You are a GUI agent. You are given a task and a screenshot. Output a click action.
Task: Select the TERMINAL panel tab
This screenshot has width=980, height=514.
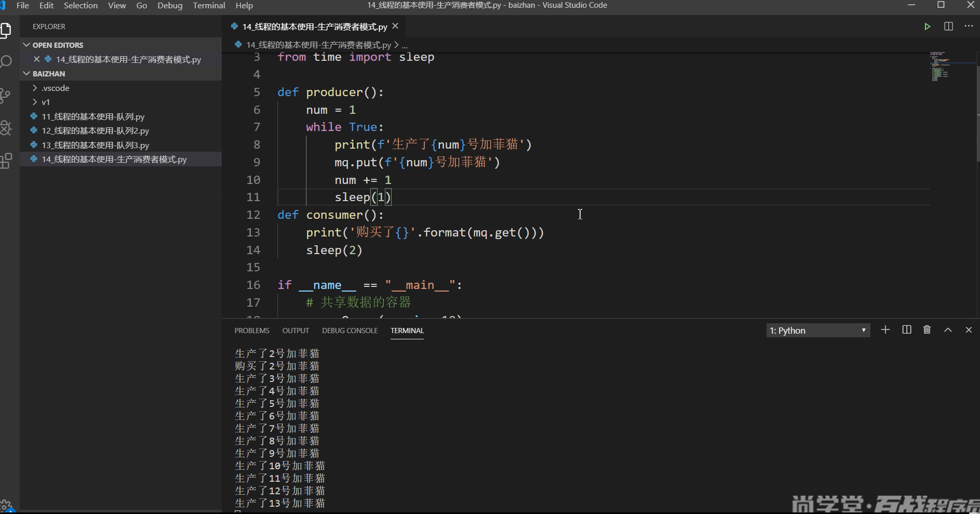[407, 331]
